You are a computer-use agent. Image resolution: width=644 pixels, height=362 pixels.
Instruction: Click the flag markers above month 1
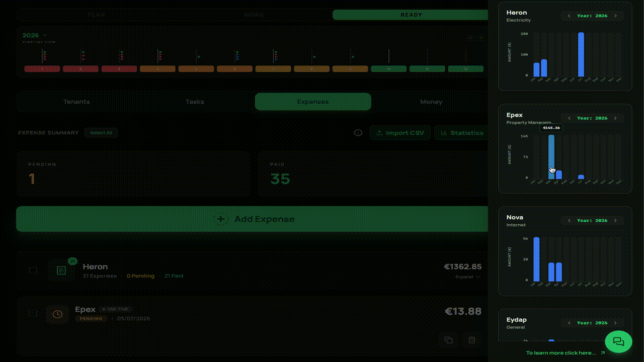point(44,56)
